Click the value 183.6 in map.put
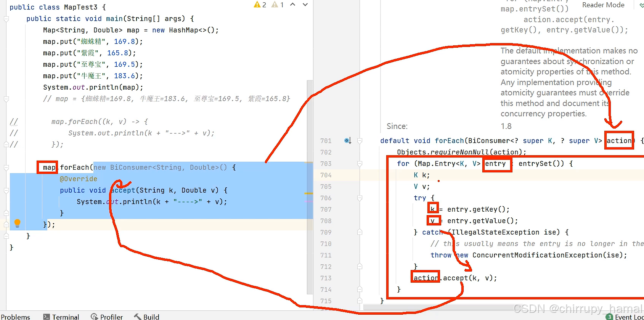The image size is (644, 320). pyautogui.click(x=125, y=76)
